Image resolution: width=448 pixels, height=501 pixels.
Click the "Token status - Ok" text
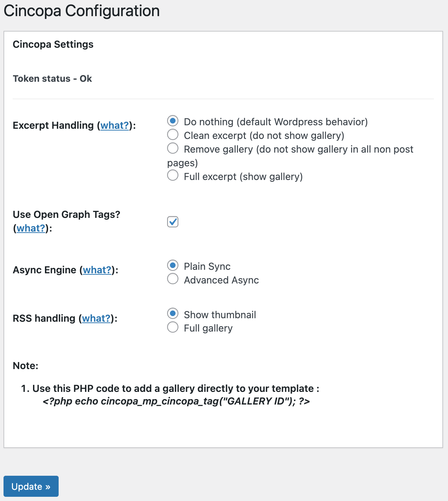point(52,79)
